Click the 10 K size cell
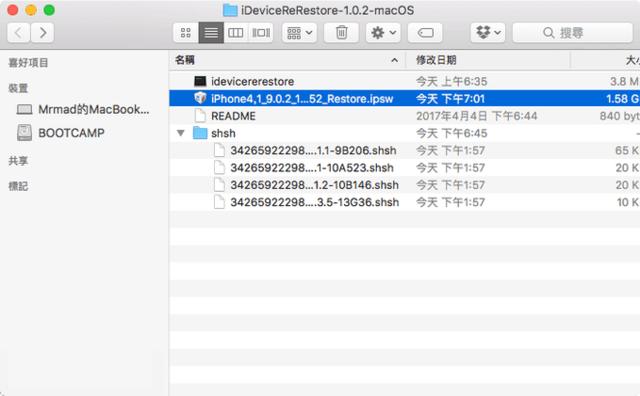 (627, 202)
